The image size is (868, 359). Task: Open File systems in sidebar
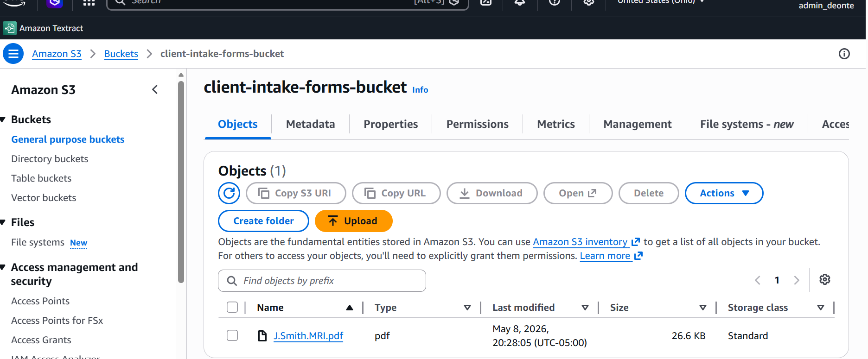click(x=38, y=242)
